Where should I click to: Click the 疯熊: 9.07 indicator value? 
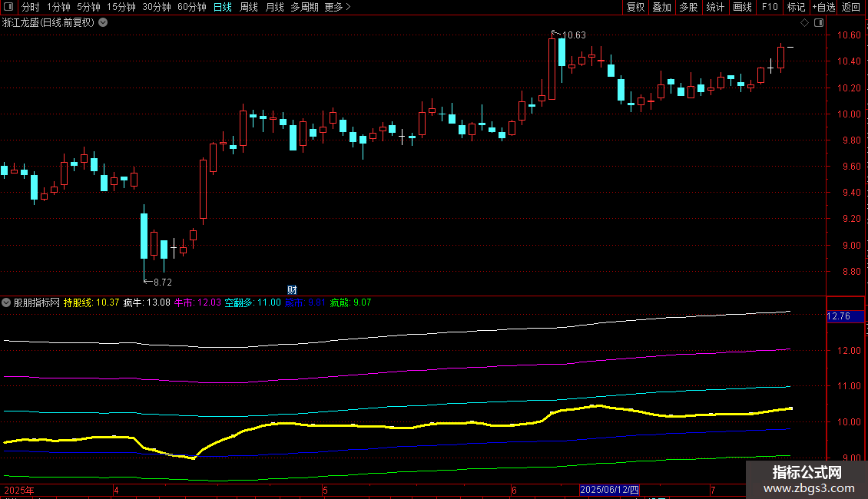(x=350, y=302)
